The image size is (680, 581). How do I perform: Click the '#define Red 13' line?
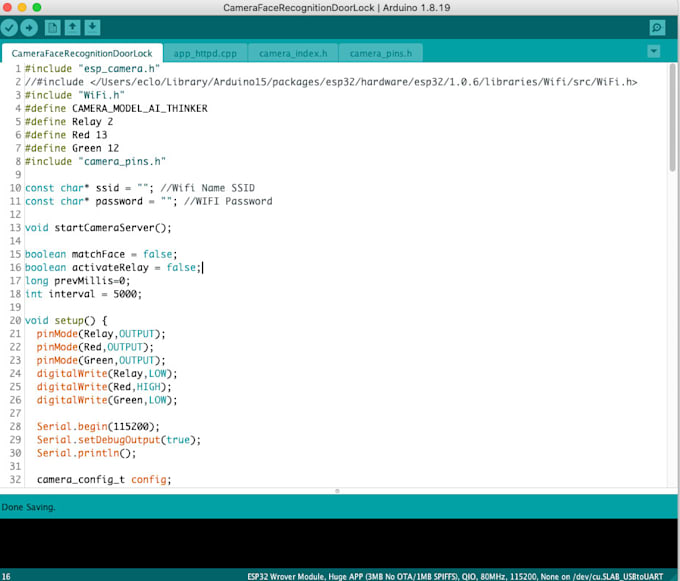click(x=66, y=135)
